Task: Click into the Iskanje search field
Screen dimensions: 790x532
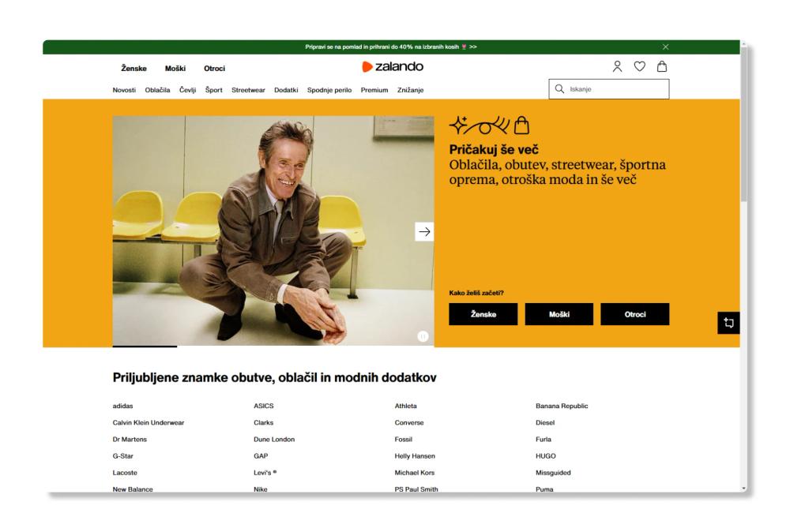Action: pos(609,89)
